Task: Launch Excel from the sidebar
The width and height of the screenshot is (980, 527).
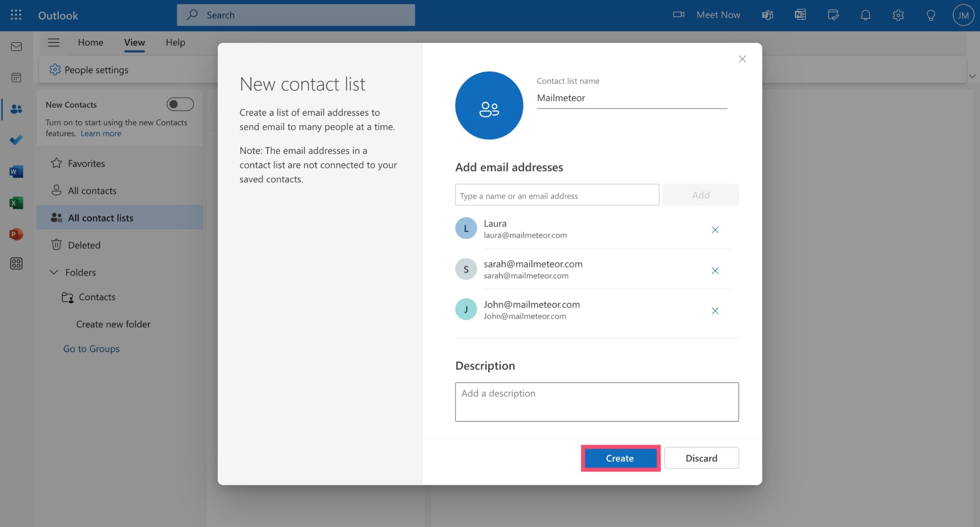Action: 16,203
